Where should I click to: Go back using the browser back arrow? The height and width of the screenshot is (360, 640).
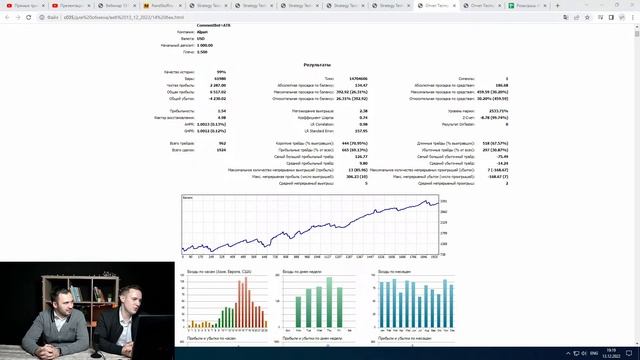[7, 18]
